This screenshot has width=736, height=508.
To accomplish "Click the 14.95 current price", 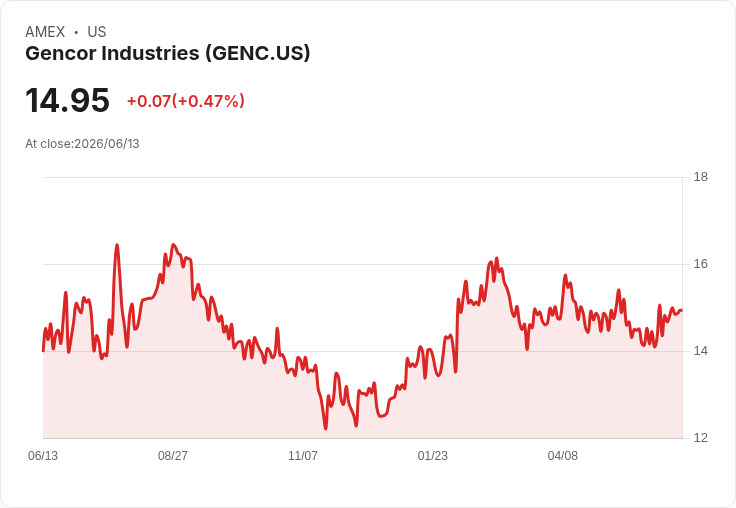I will pyautogui.click(x=68, y=100).
